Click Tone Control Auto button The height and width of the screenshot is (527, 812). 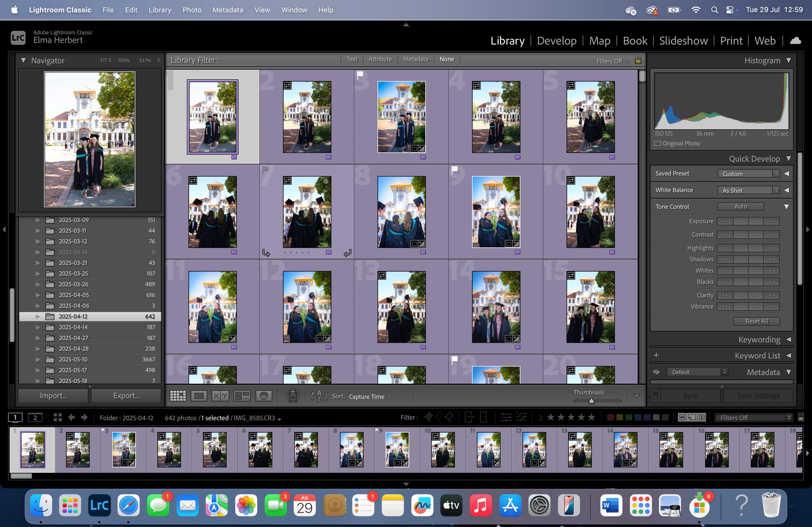(740, 207)
